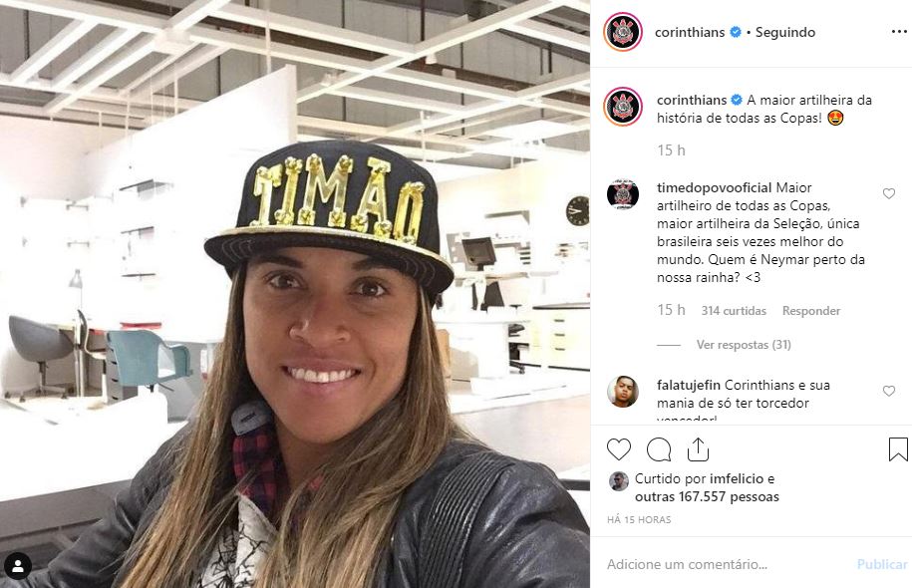This screenshot has height=588, width=912.
Task: Share post using the upload arrow icon
Action: 698,449
